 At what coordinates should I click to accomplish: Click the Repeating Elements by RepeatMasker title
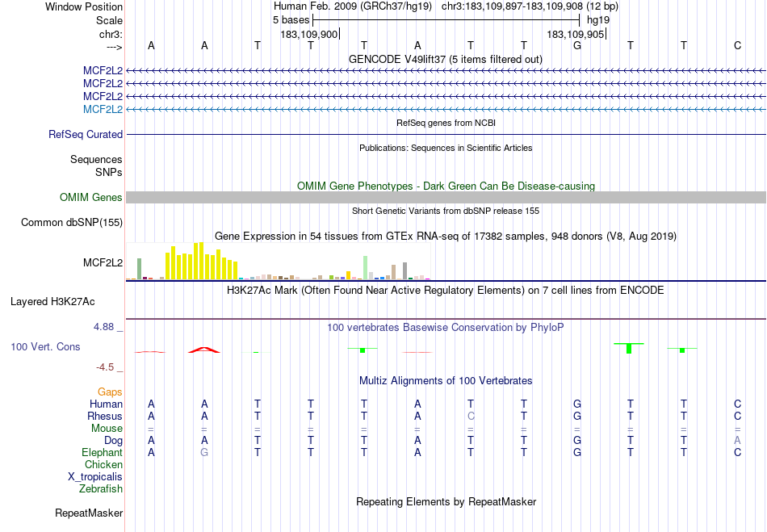click(x=446, y=501)
